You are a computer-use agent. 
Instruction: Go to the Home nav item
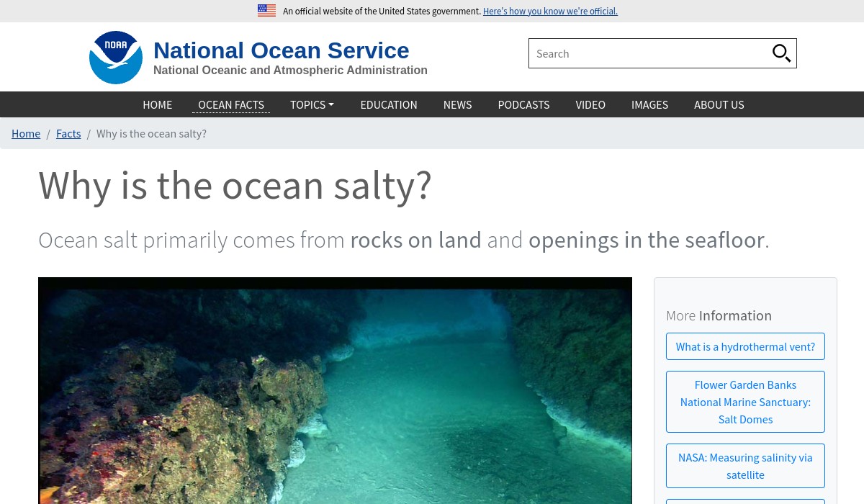click(x=157, y=104)
